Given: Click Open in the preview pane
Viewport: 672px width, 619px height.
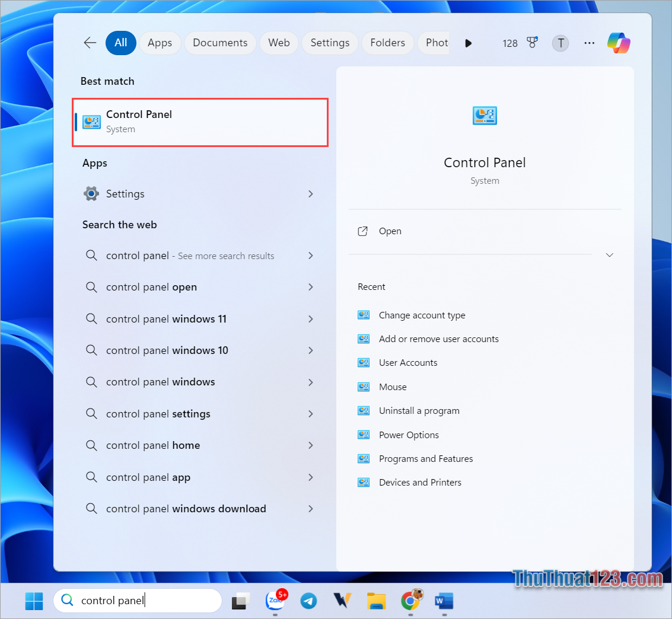Looking at the screenshot, I should [390, 231].
